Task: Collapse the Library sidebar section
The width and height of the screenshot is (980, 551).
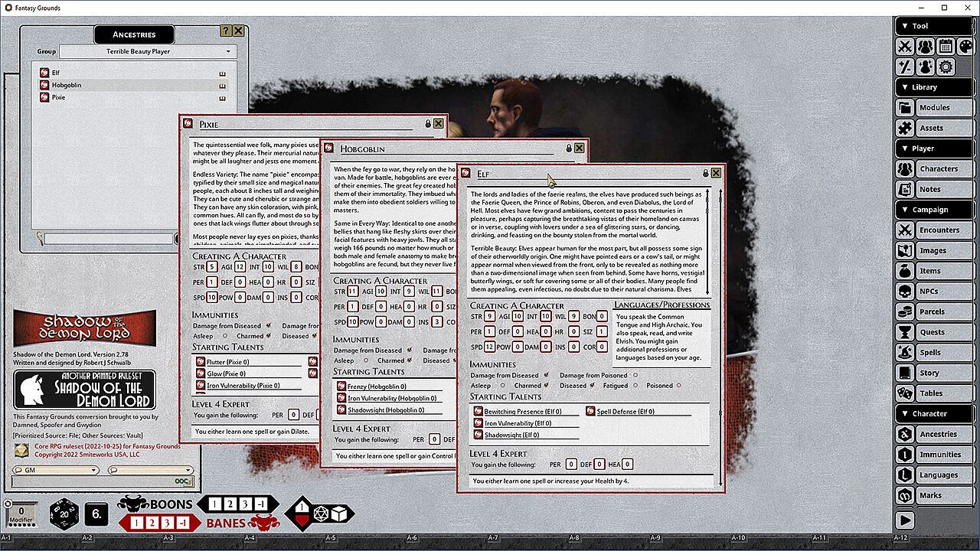Action: click(x=934, y=87)
